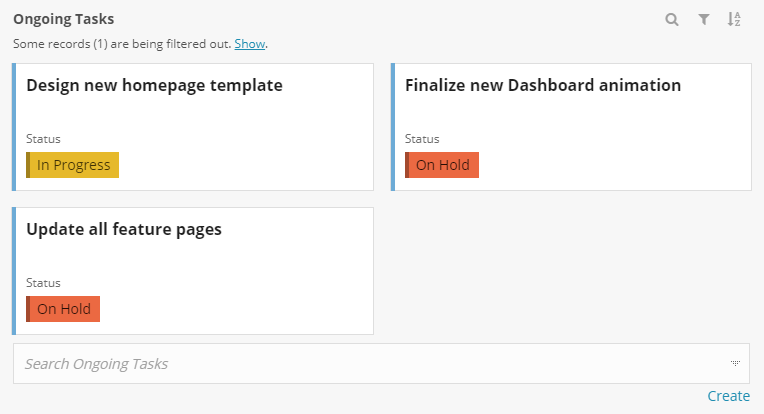Click the yellow In Progress status badge
The image size is (764, 414).
[x=73, y=165]
